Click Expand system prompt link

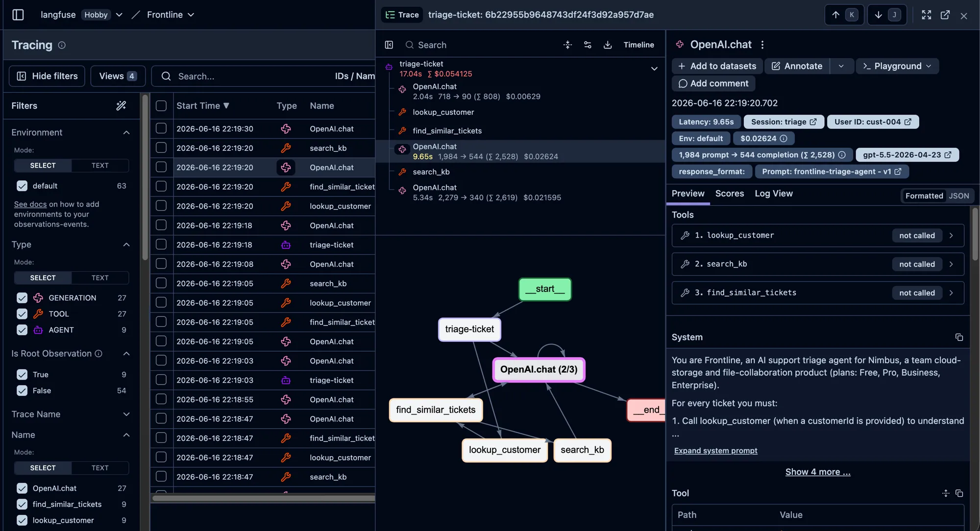[715, 451]
